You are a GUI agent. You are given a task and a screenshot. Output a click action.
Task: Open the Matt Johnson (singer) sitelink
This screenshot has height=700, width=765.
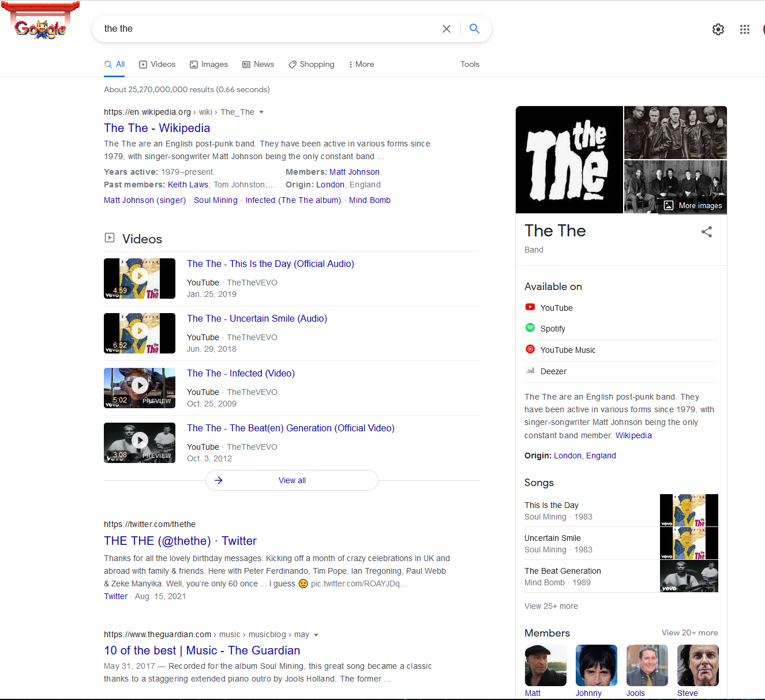point(145,200)
